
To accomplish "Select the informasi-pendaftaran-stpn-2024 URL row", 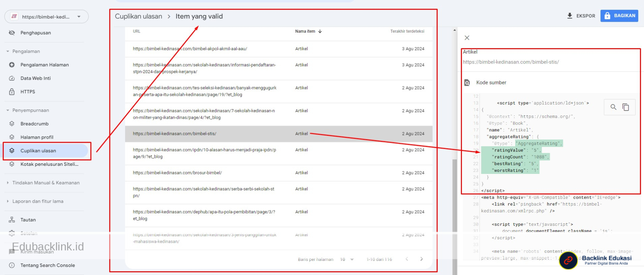I will pos(279,68).
